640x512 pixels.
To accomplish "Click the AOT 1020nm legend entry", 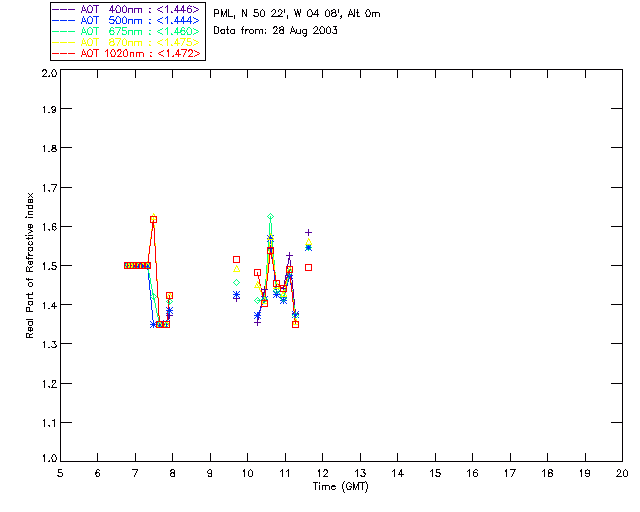I will [127, 53].
